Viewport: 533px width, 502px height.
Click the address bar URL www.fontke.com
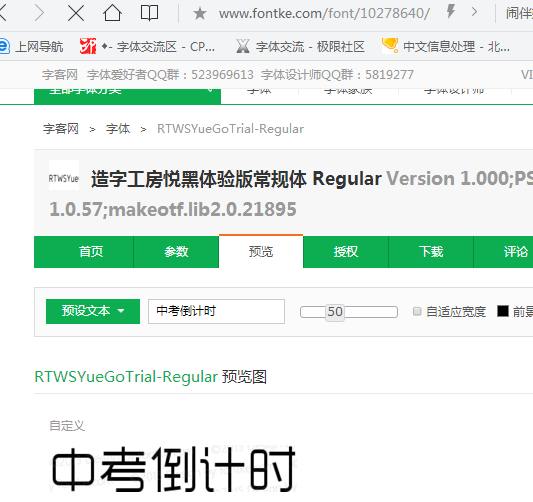[324, 14]
